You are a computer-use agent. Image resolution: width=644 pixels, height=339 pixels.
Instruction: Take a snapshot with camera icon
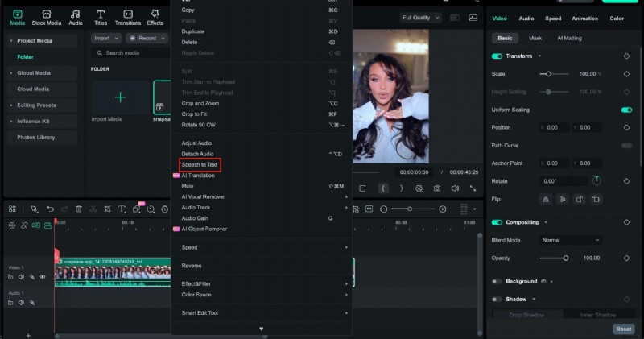[437, 188]
